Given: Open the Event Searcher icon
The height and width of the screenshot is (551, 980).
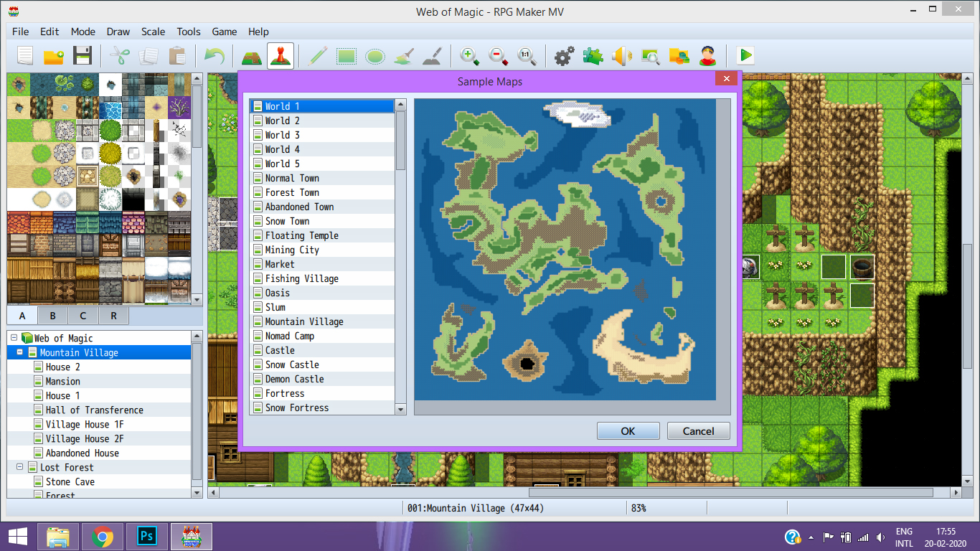Looking at the screenshot, I should tap(650, 55).
